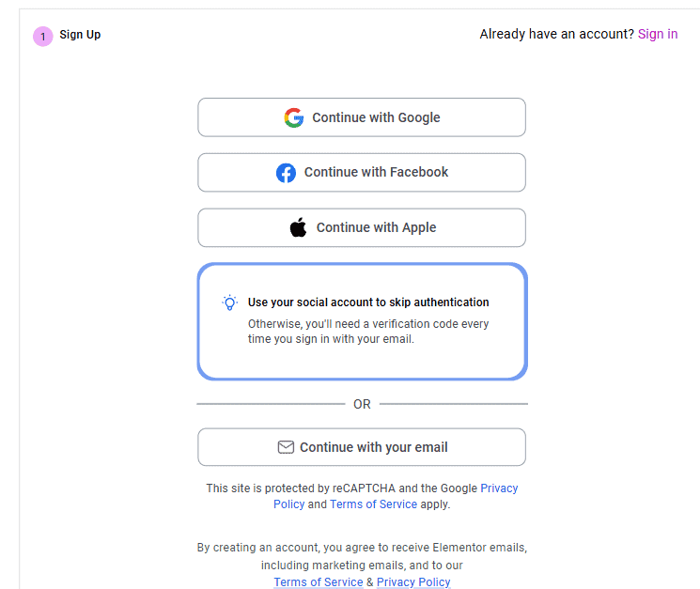700x589 pixels.
Task: Select the Continue with Apple button label
Action: point(376,227)
